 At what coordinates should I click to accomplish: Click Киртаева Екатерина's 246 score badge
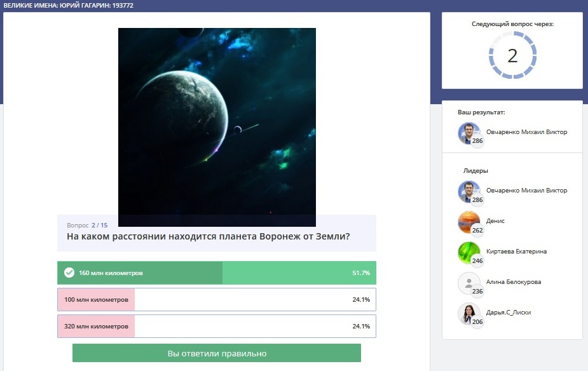pos(477,261)
